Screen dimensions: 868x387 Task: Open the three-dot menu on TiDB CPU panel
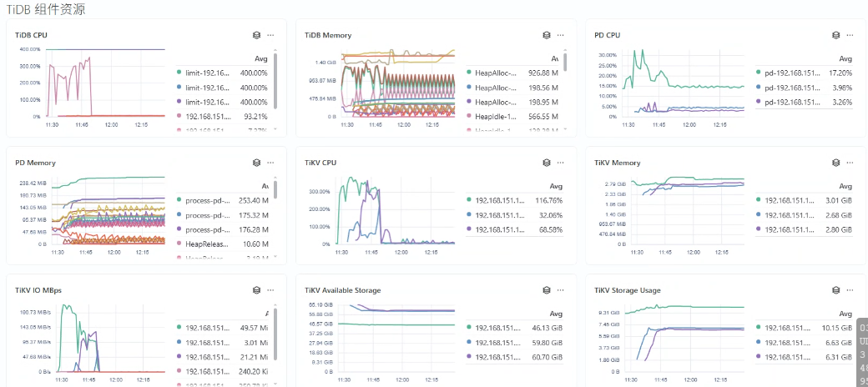tap(270, 35)
